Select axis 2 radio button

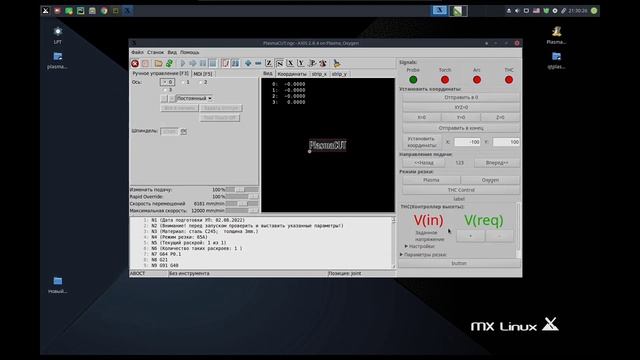[x=203, y=82]
